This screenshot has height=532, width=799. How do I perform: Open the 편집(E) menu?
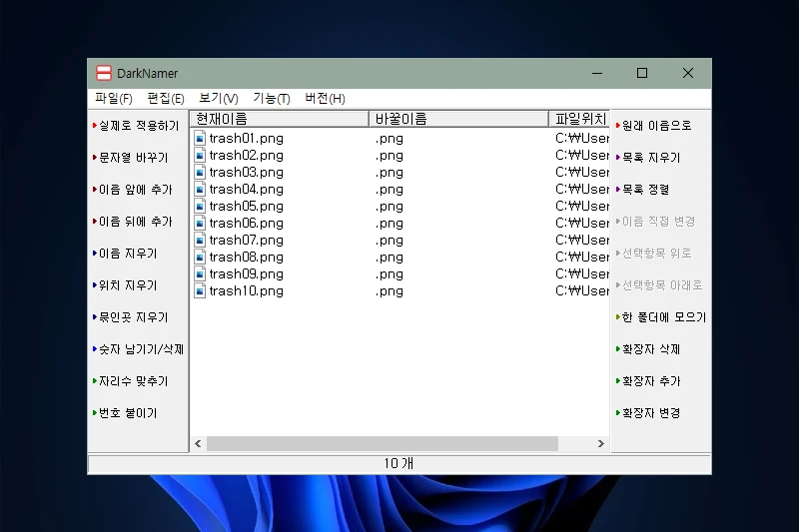tap(165, 98)
